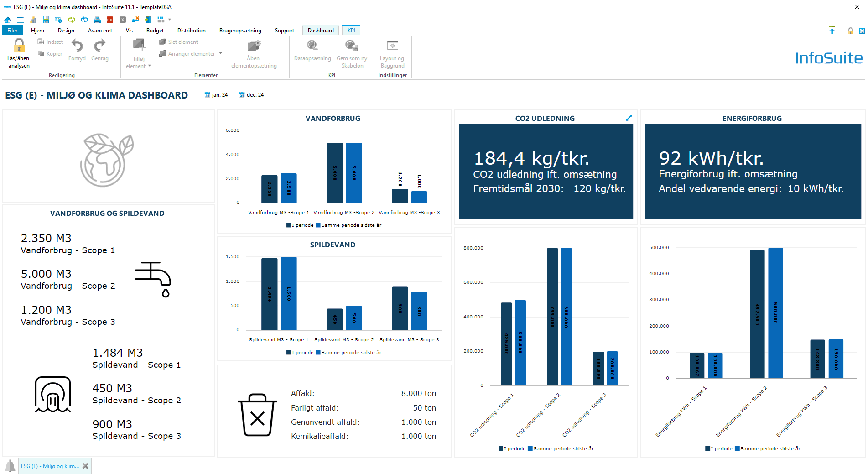Click the Gentag redo arrow
The width and height of the screenshot is (868, 474).
tap(100, 50)
